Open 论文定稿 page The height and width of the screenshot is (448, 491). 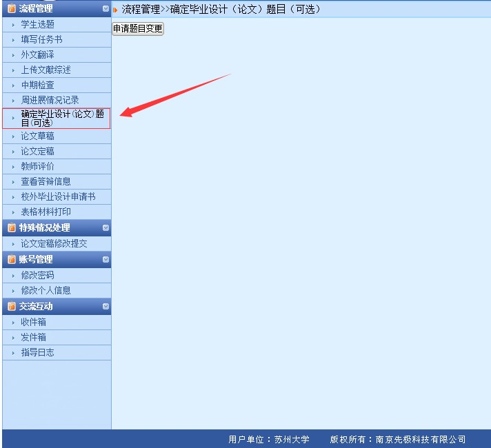pyautogui.click(x=57, y=152)
